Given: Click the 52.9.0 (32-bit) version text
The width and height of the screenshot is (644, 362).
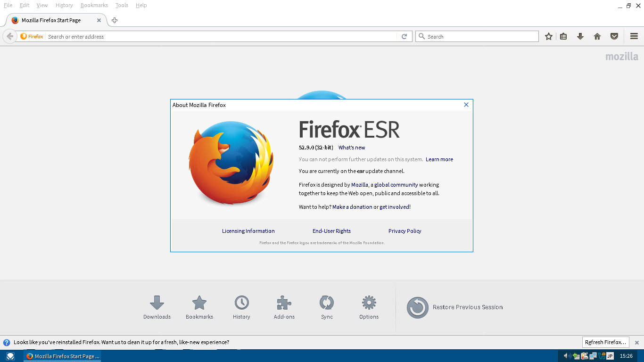Looking at the screenshot, I should [316, 148].
